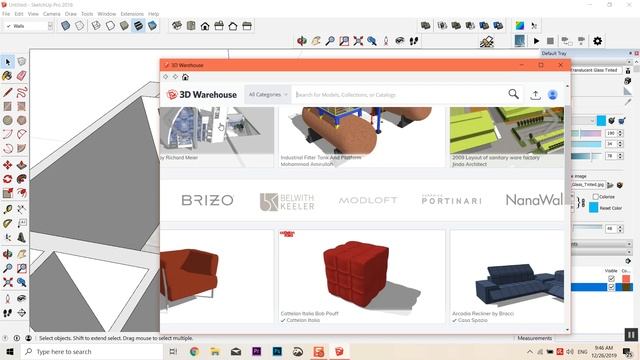
Task: Open the Portinari brand logo
Action: pyautogui.click(x=451, y=200)
